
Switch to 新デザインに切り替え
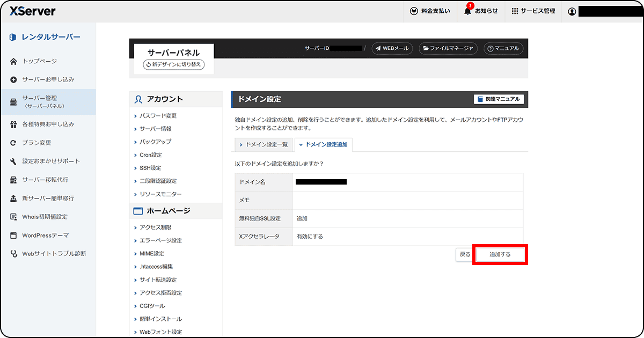coord(174,64)
